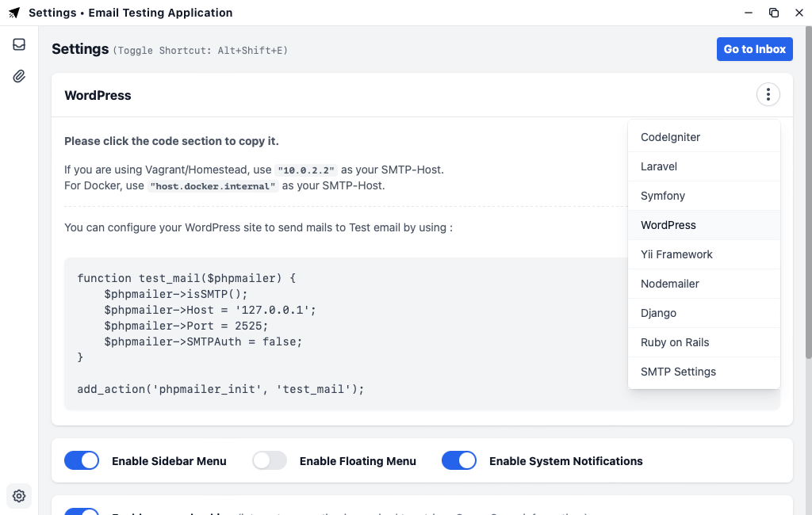Screen dimensions: 812x515
Task: Click the attachments paperclip icon
Action: 19,76
